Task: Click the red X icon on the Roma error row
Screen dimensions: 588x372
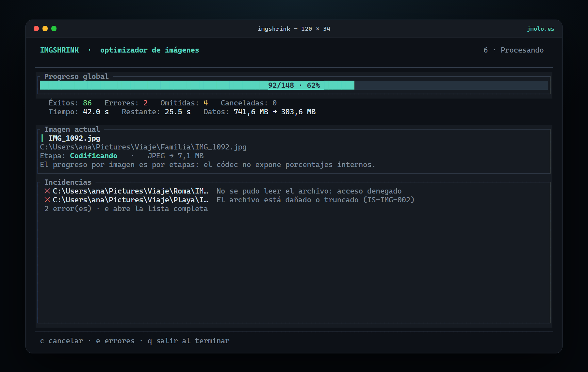Action: (x=47, y=191)
